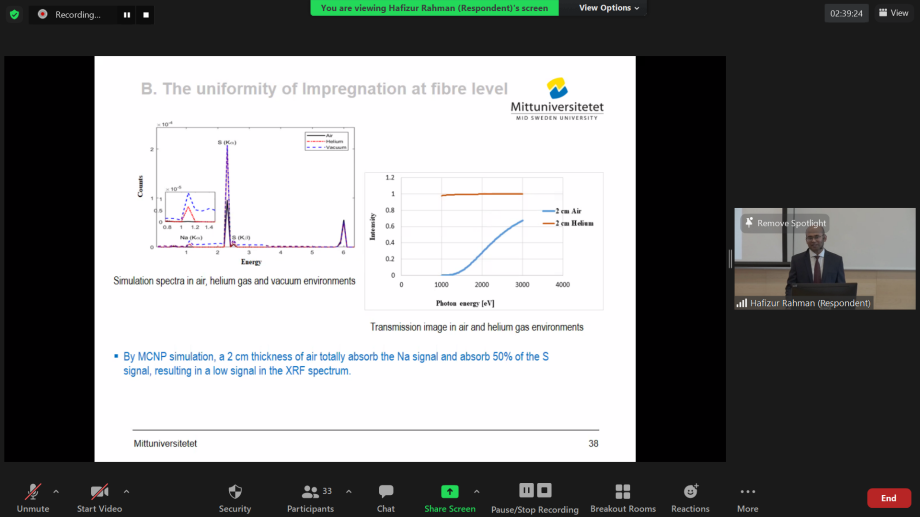The image size is (920, 517).
Task: Open the Chat panel
Action: 386,497
